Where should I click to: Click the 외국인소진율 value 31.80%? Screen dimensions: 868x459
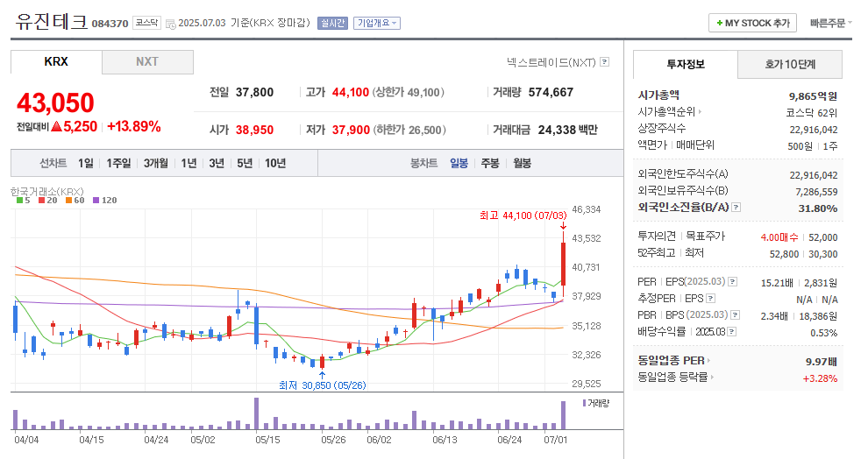pos(818,208)
